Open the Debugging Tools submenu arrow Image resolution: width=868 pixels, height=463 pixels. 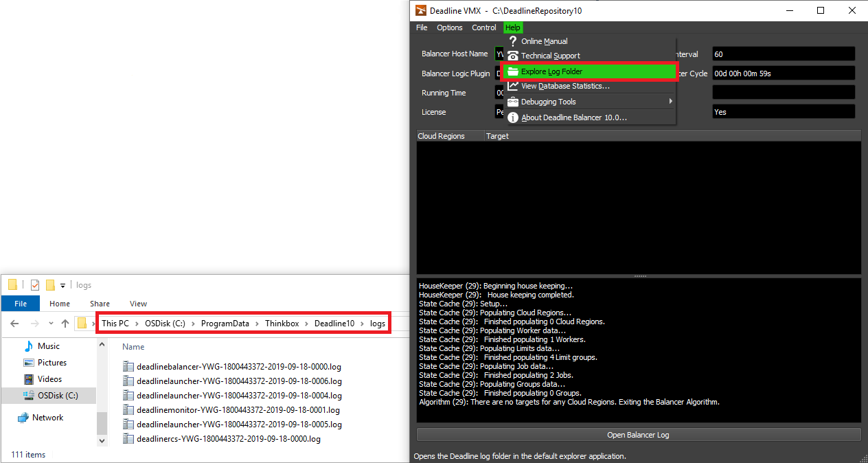click(x=670, y=102)
